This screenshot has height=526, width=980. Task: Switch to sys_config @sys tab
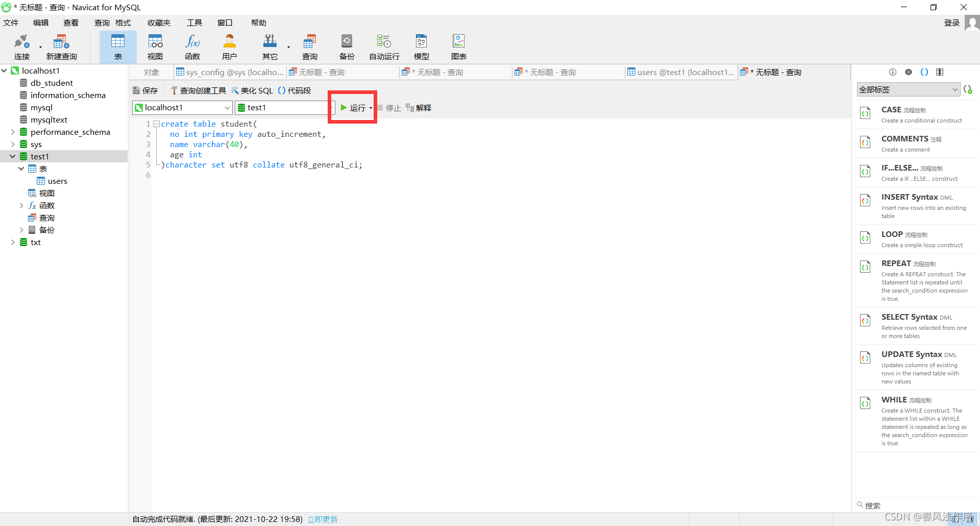click(x=230, y=73)
